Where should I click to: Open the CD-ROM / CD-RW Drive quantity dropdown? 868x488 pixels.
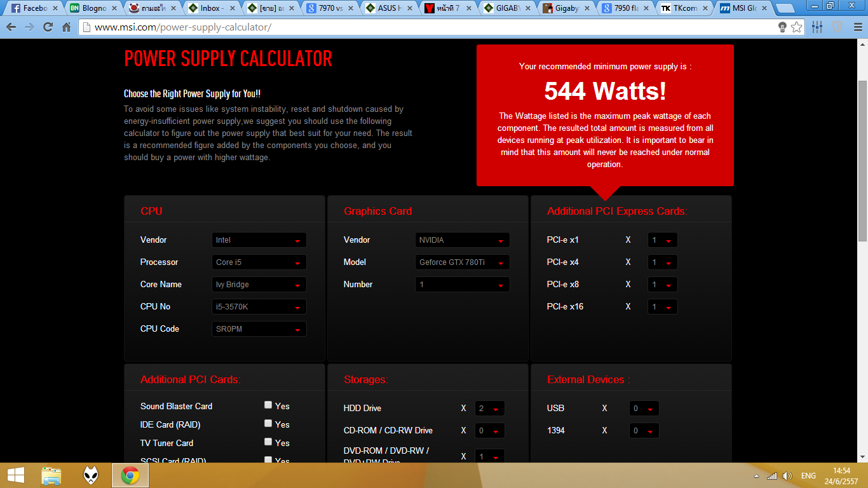pos(489,431)
